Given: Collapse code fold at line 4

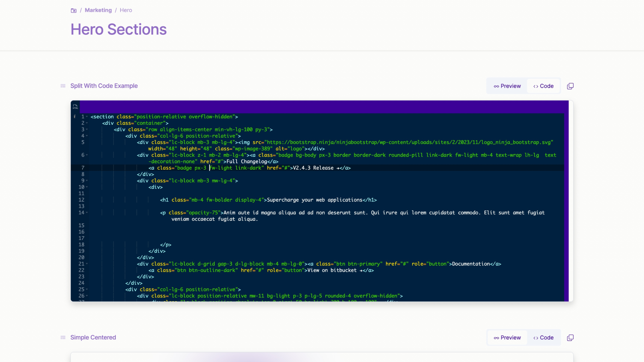Looking at the screenshot, I should [x=87, y=136].
